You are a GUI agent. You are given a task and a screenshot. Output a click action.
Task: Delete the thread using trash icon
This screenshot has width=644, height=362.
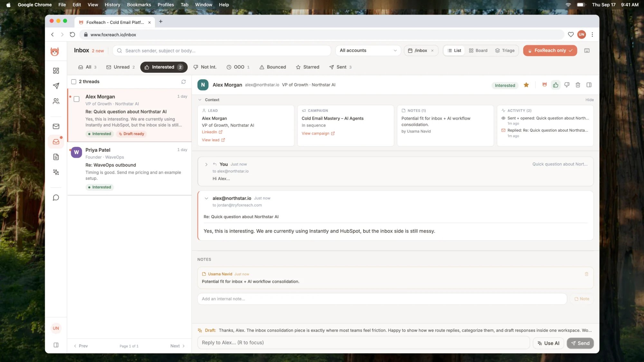point(578,85)
